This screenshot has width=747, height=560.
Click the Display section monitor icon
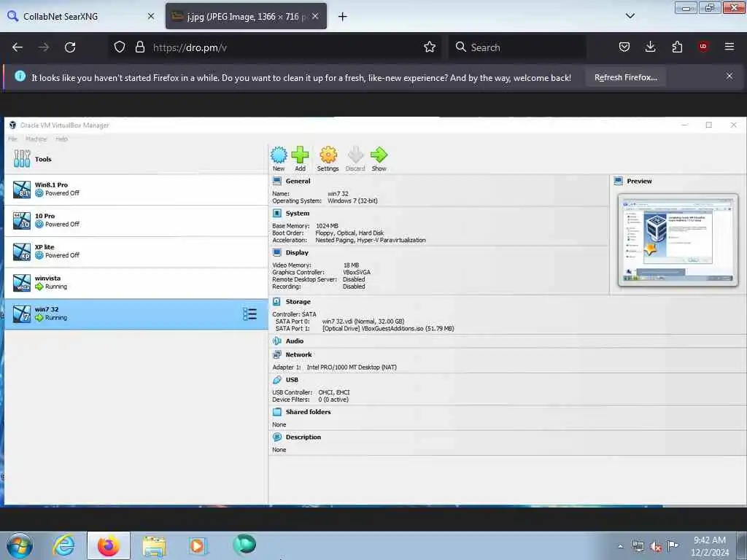tap(276, 252)
